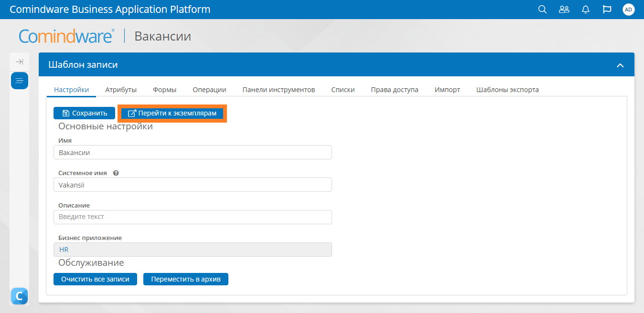The height and width of the screenshot is (313, 644).
Task: Select the Списки tab
Action: 343,90
